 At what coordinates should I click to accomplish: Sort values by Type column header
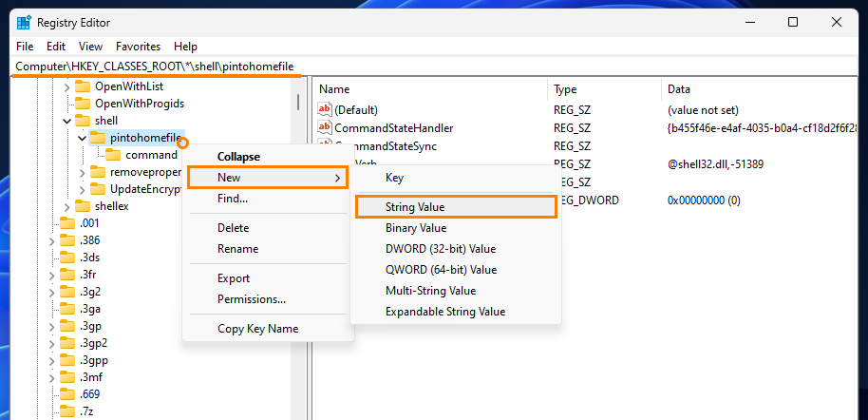click(605, 89)
